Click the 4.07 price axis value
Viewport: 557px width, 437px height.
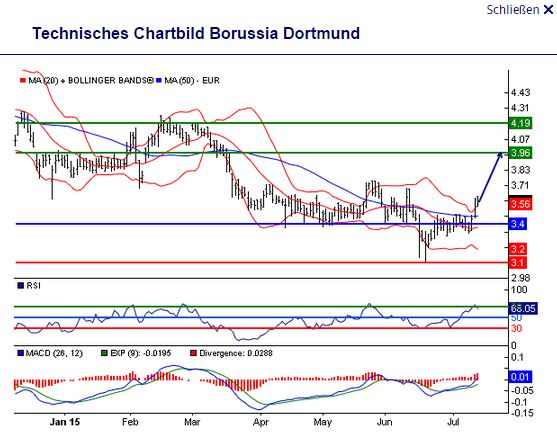tap(520, 139)
